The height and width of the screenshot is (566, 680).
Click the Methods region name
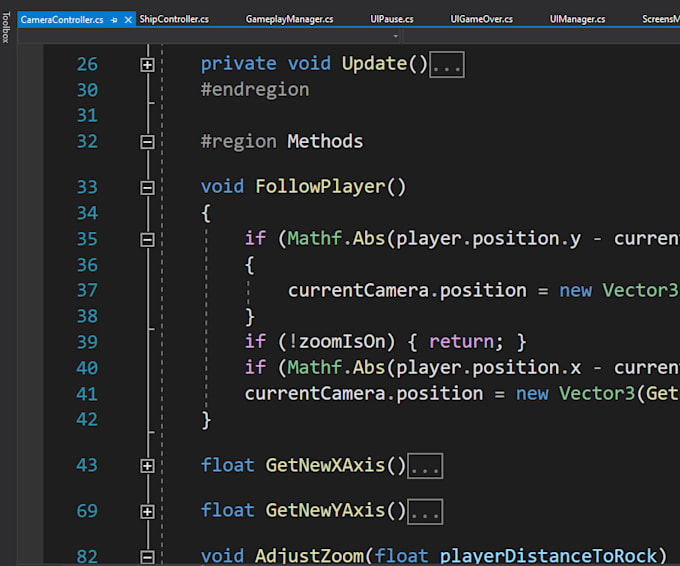click(325, 141)
